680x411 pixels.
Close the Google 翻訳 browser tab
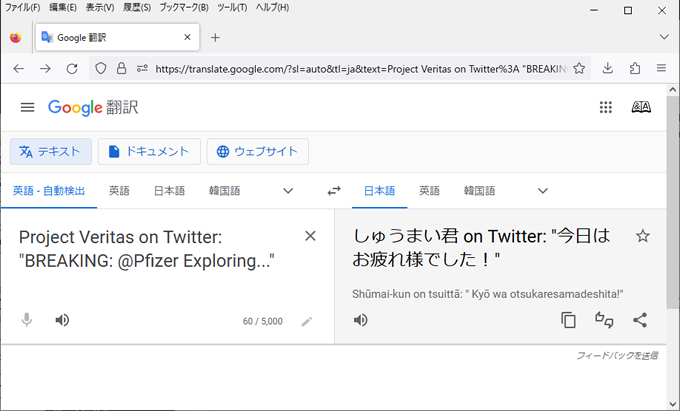(187, 37)
